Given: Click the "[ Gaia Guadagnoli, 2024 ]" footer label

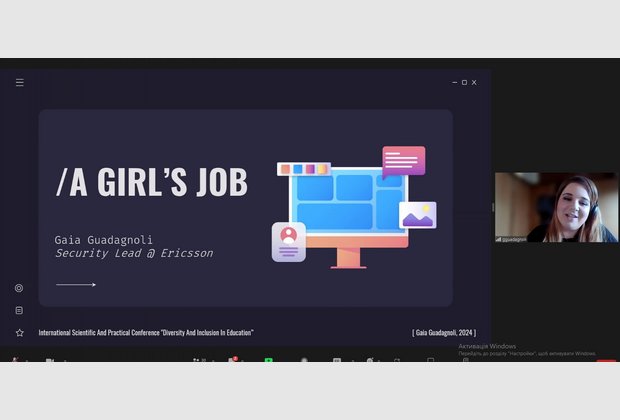Looking at the screenshot, I should point(443,332).
